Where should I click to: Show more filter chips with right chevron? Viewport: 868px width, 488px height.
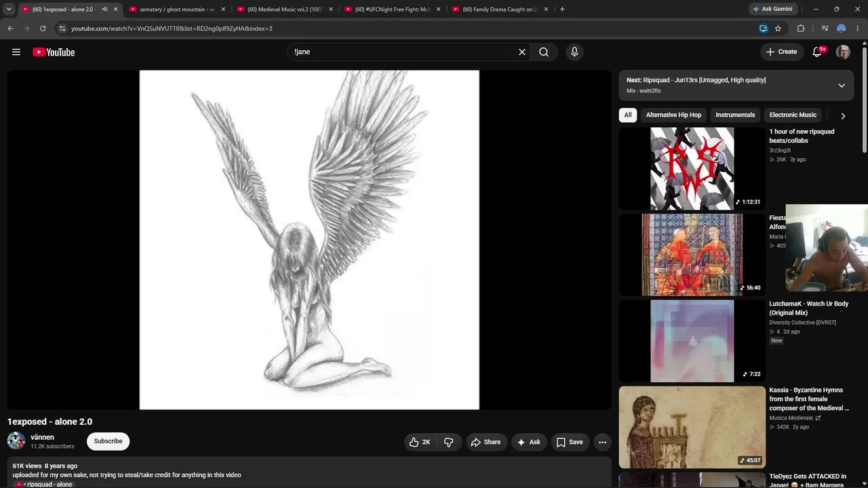(x=843, y=116)
